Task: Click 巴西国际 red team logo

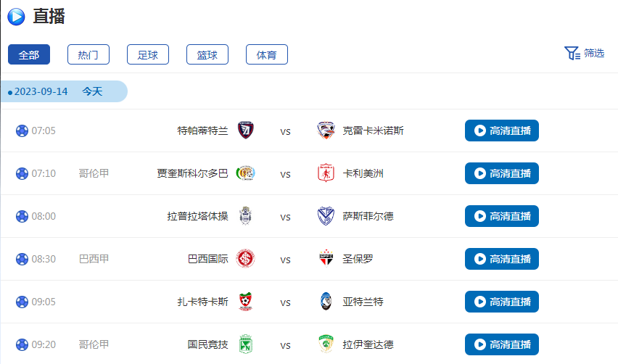Action: (246, 259)
